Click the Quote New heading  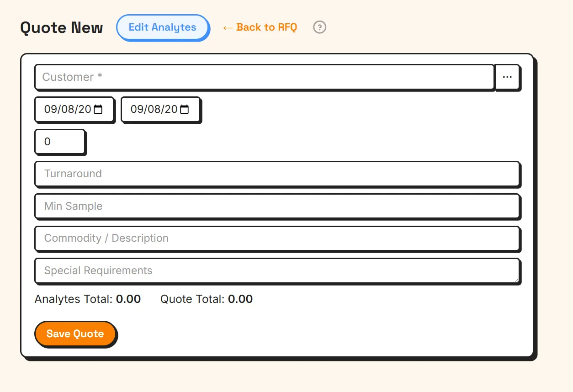point(62,27)
